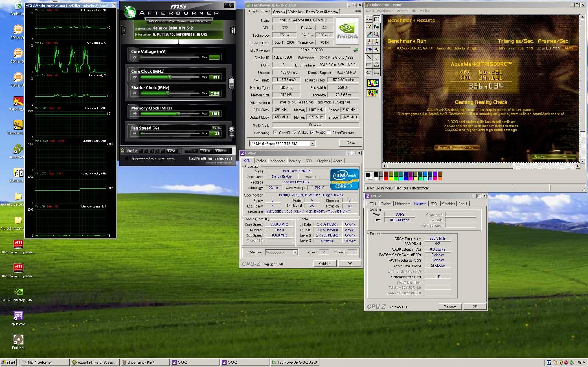Toggle the Auto fan speed button
The image size is (588, 367).
click(x=216, y=128)
